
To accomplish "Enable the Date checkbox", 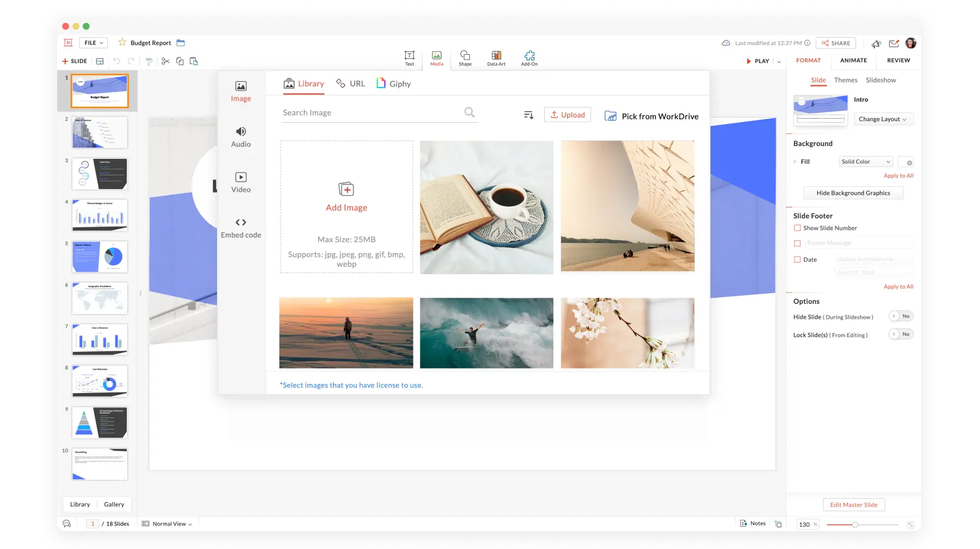I will (x=797, y=259).
